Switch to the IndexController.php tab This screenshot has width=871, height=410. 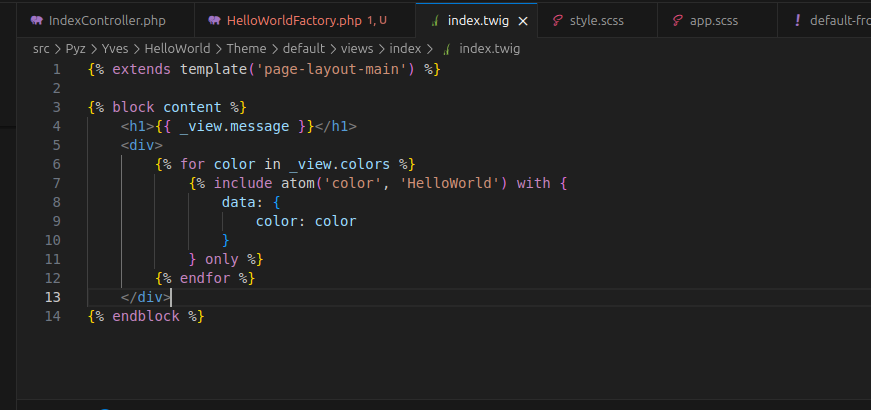point(106,21)
